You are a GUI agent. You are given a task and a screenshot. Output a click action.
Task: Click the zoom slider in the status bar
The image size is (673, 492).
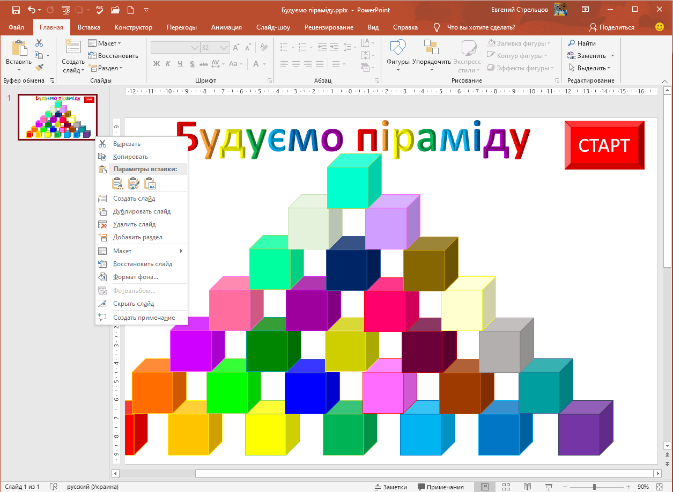tap(592, 486)
